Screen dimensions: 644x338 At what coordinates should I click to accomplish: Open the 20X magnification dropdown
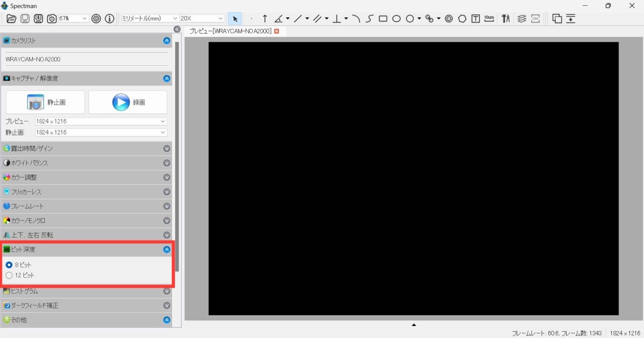pos(203,18)
